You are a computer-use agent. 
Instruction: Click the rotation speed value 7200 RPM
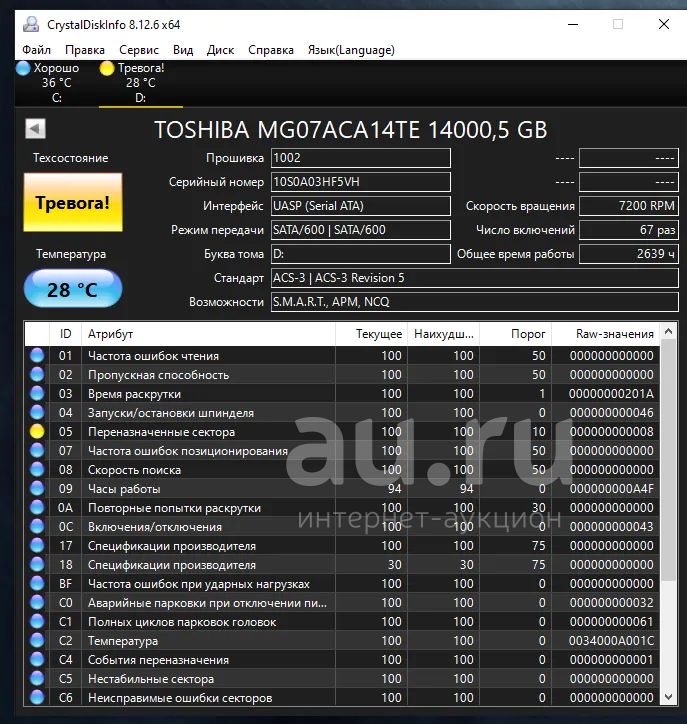629,206
